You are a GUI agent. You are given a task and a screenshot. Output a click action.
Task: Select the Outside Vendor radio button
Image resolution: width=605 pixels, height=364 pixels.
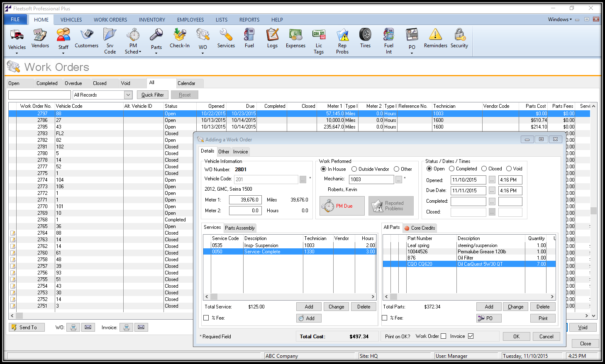[354, 169]
